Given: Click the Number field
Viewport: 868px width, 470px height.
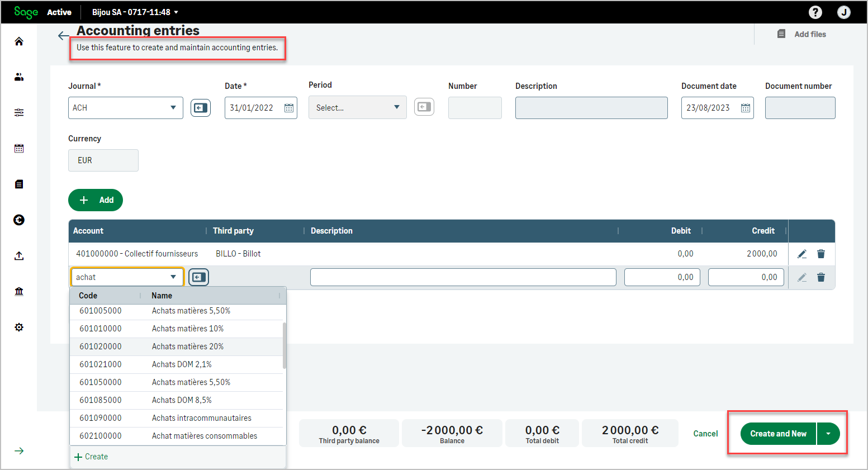Looking at the screenshot, I should 475,108.
